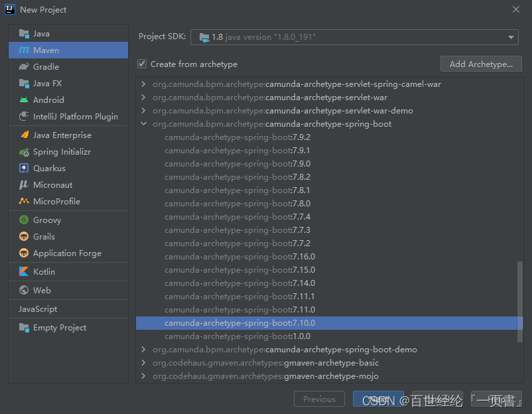532x414 pixels.
Task: Click the Java FX folder icon
Action: [24, 83]
